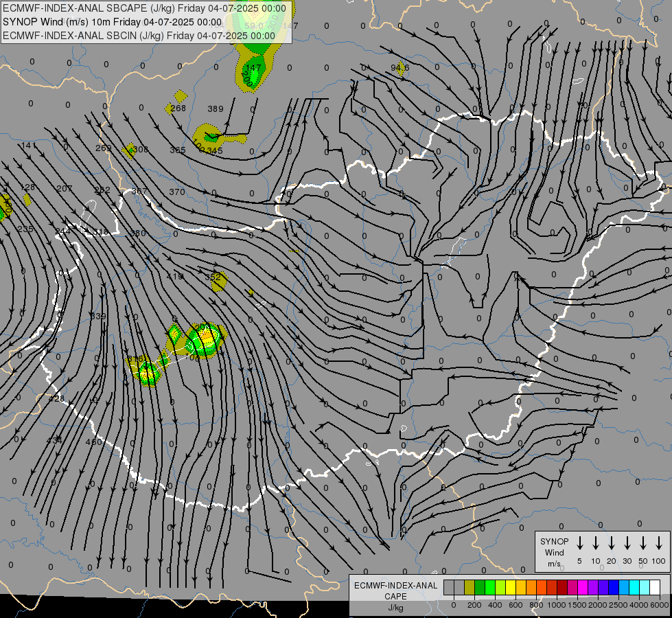The width and height of the screenshot is (672, 618).
Task: Pick the pale cyan swatch beside white
Action: tap(645, 588)
